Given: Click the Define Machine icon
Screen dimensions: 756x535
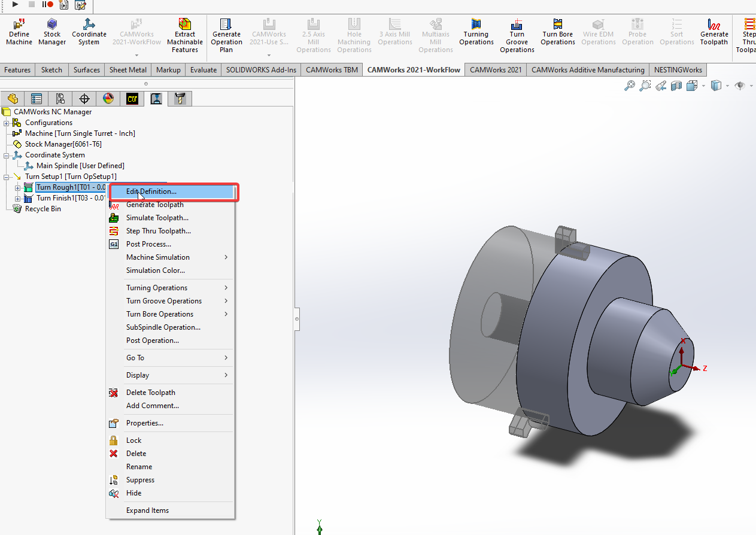Looking at the screenshot, I should coord(19,32).
